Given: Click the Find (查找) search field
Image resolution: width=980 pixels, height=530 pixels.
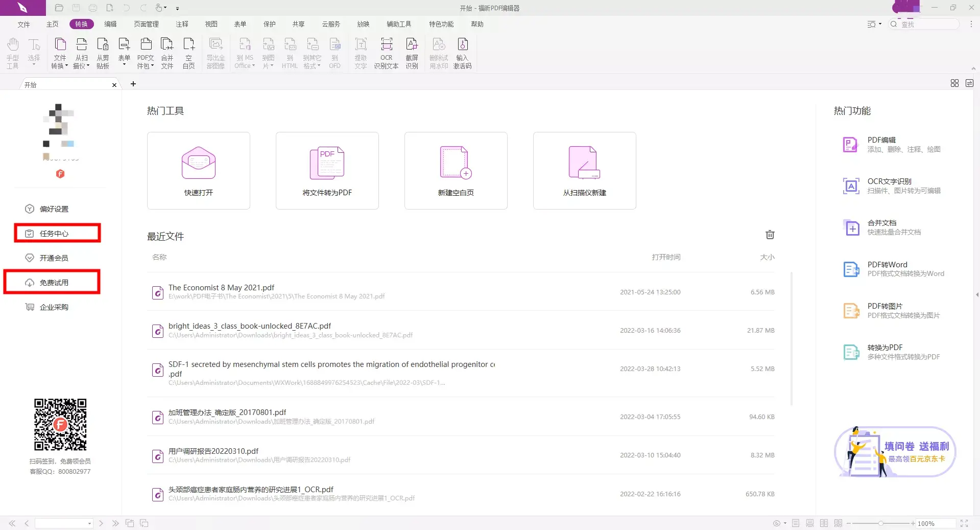Looking at the screenshot, I should pyautogui.click(x=925, y=24).
